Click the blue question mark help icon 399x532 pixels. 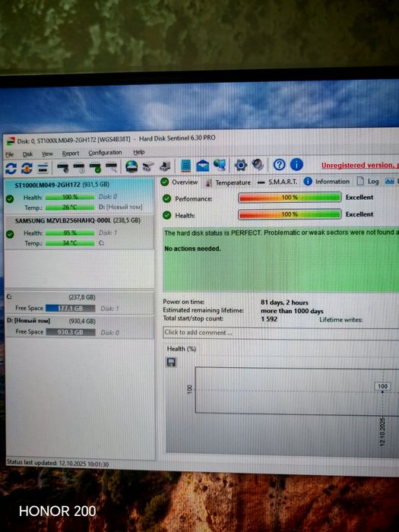click(279, 165)
